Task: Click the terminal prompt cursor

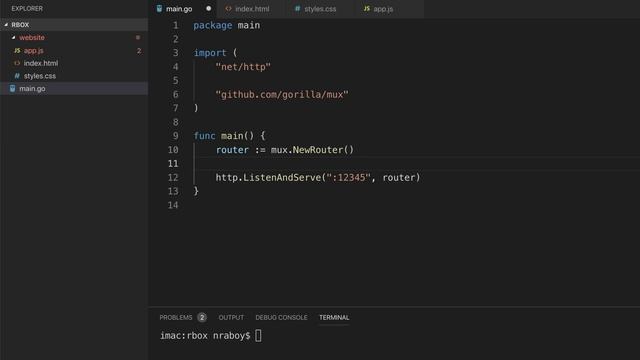Action: pyautogui.click(x=258, y=336)
